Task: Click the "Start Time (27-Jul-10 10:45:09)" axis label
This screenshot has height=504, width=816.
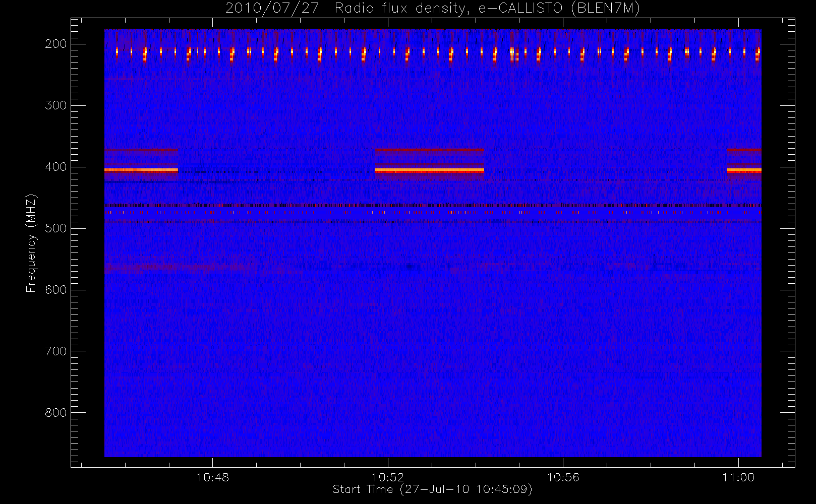Action: [433, 489]
